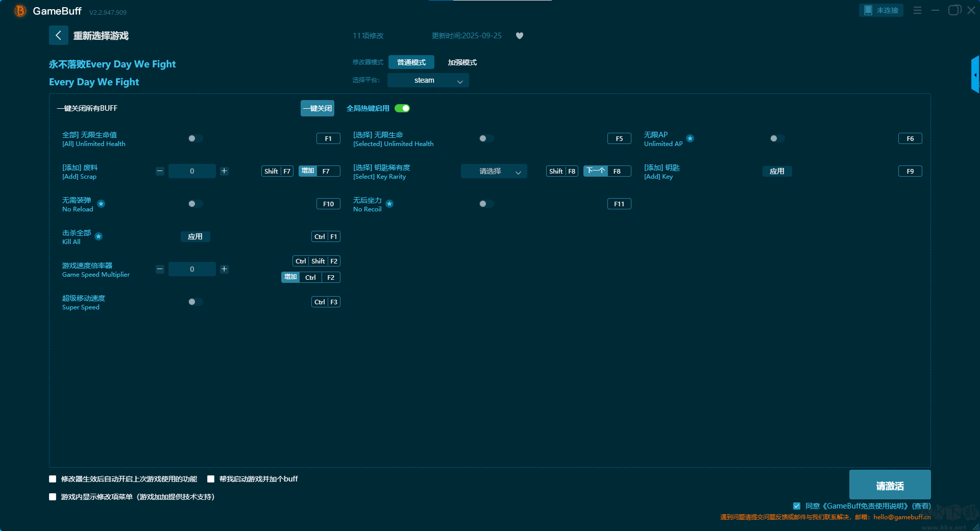This screenshot has width=980, height=531.
Task: Open the Key Rarity selection dropdown
Action: [x=494, y=171]
